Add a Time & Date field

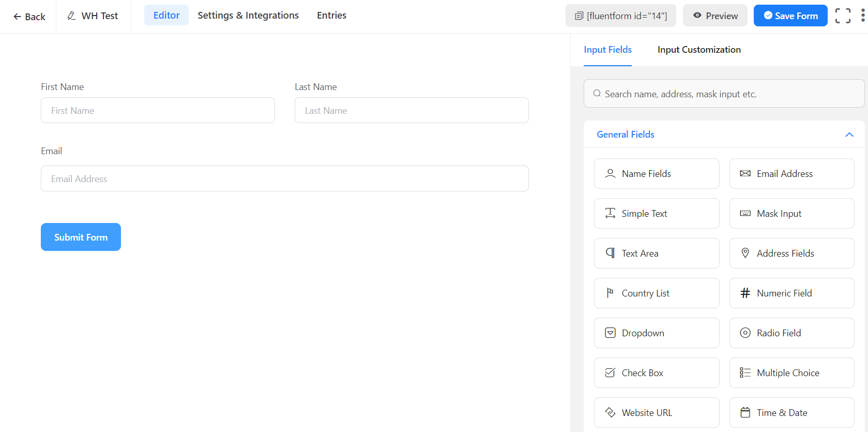click(x=791, y=413)
